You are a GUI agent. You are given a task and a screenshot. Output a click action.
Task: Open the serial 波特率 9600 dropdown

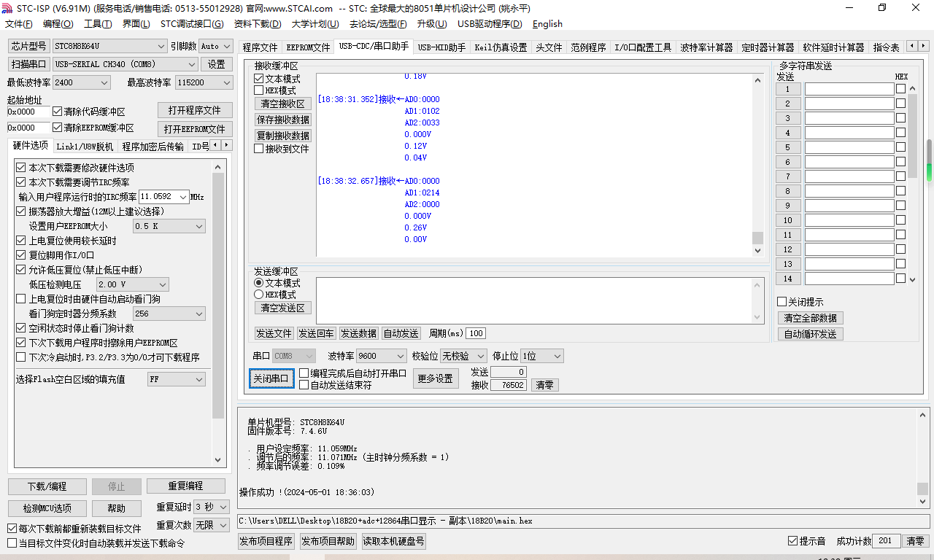click(381, 356)
